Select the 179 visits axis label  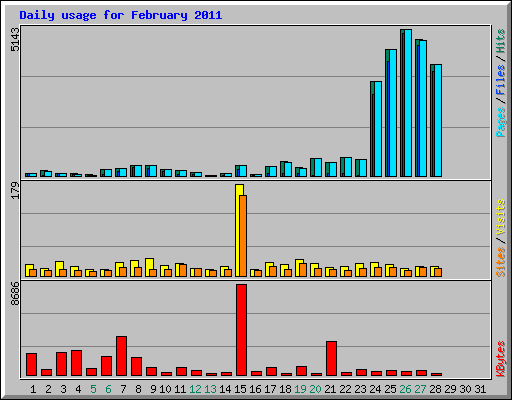pyautogui.click(x=15, y=191)
